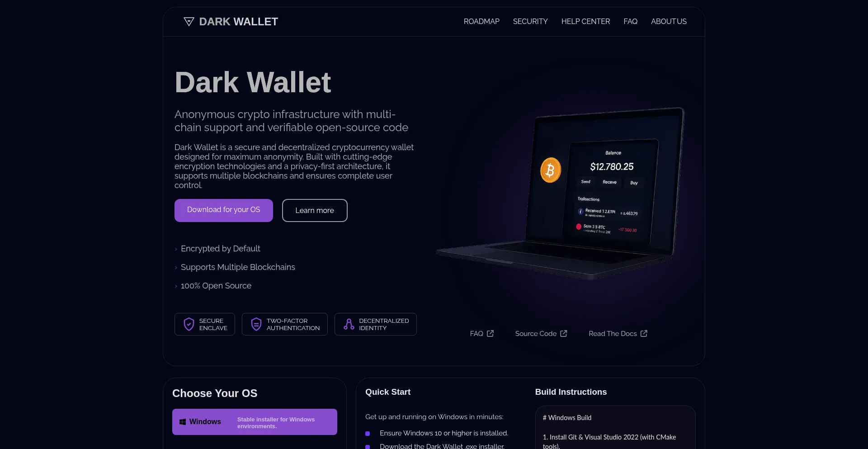Click the Bitcoin coin icon on laptop
The image size is (868, 449).
coord(551,170)
